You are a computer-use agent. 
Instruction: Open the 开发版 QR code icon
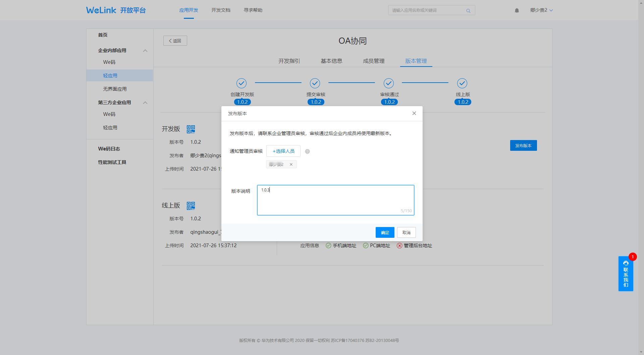point(191,129)
